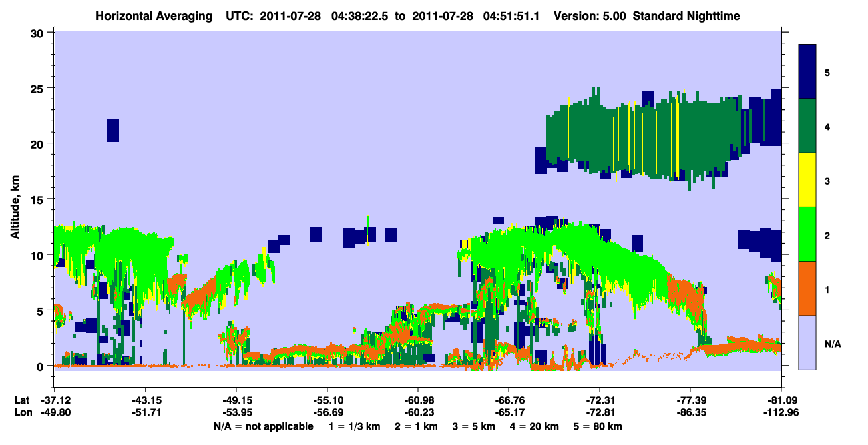868x445 pixels.
Task: Click the longitude value '-56.69'
Action: point(327,412)
